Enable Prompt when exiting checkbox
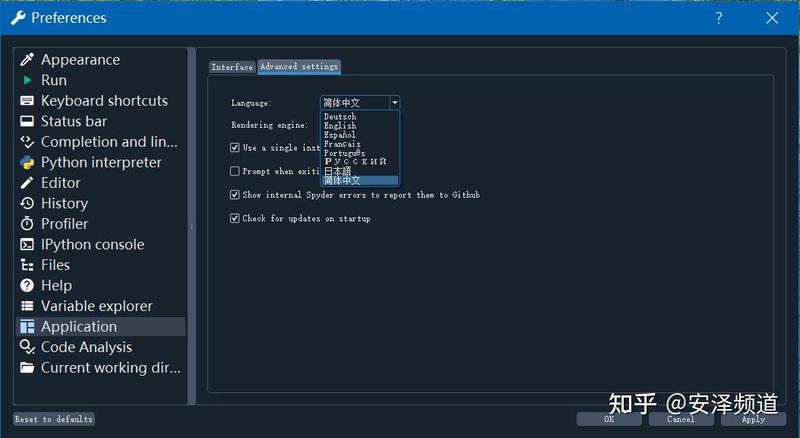The width and height of the screenshot is (800, 438). (x=235, y=171)
